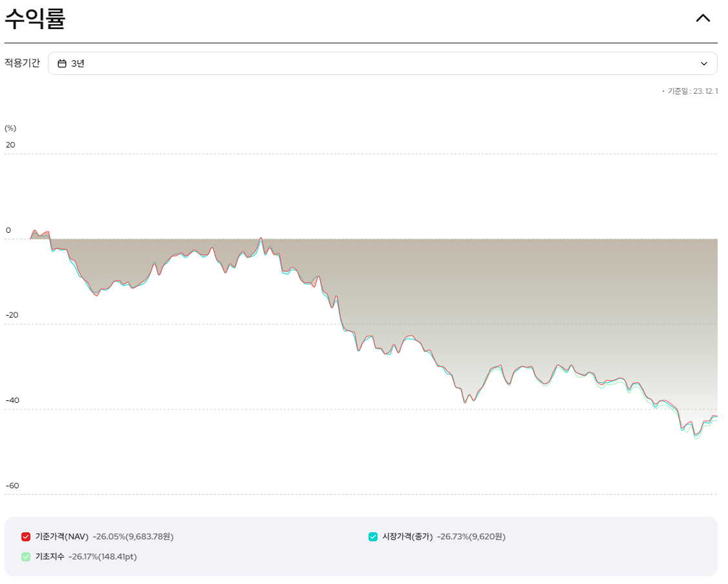Viewport: 728px width, 584px height.
Task: Collapse the 수익률 section with the chevron
Action: pyautogui.click(x=702, y=18)
